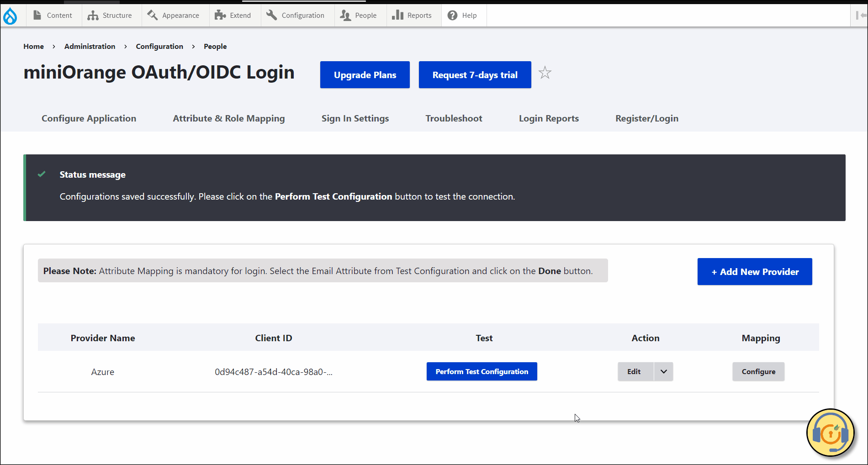Click the Drupal logo in the top-left corner

(x=10, y=15)
